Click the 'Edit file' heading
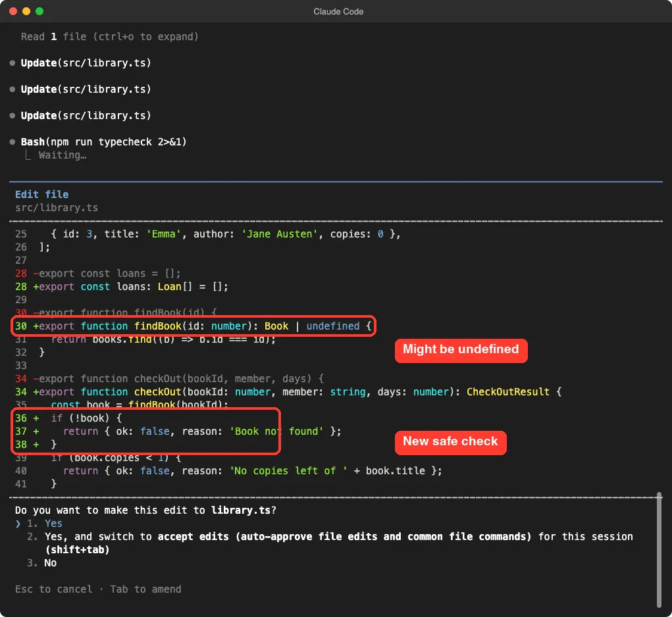This screenshot has width=672, height=617. 42,195
